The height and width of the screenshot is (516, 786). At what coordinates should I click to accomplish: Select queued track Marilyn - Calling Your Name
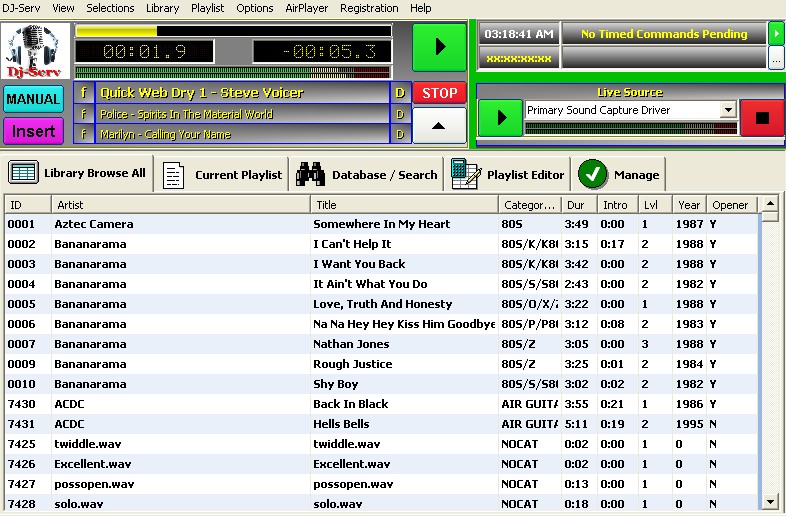[x=242, y=134]
